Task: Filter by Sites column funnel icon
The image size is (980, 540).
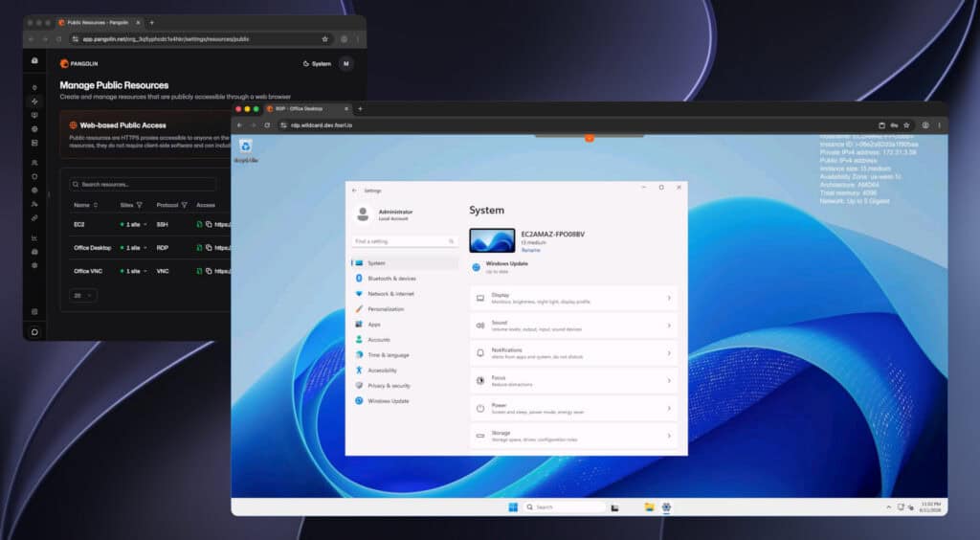Action: (x=140, y=205)
